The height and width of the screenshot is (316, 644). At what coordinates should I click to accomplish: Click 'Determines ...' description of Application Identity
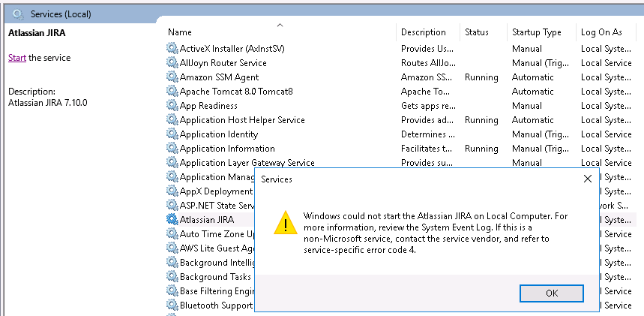[x=427, y=134]
